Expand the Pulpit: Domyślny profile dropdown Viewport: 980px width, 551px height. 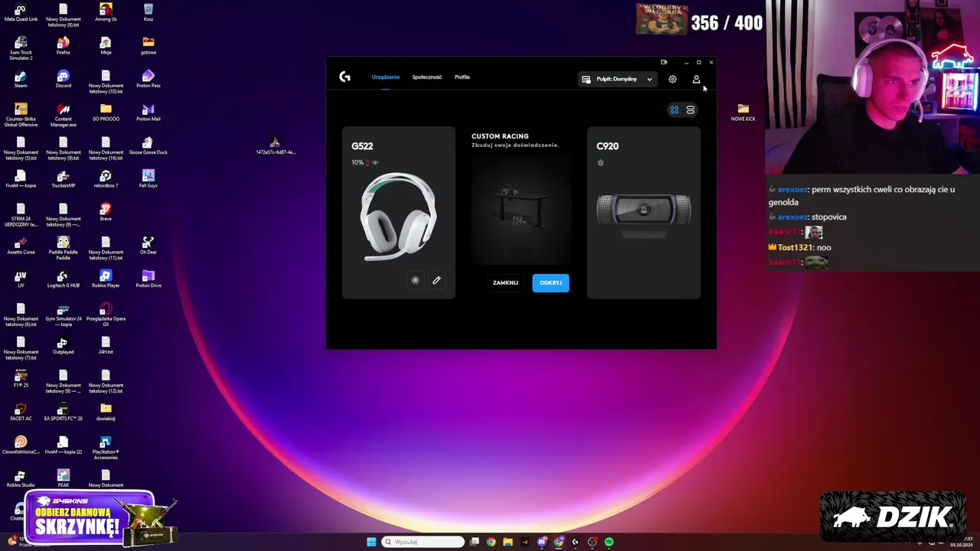(617, 79)
